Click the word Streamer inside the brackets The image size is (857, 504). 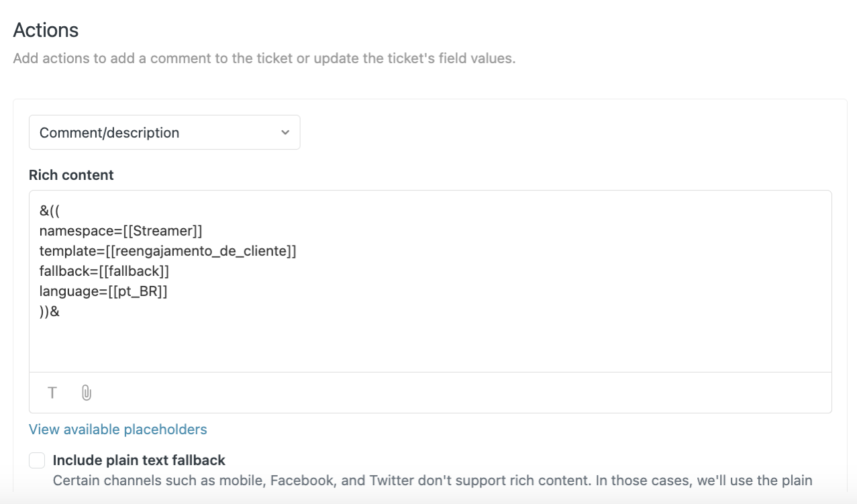coord(163,231)
